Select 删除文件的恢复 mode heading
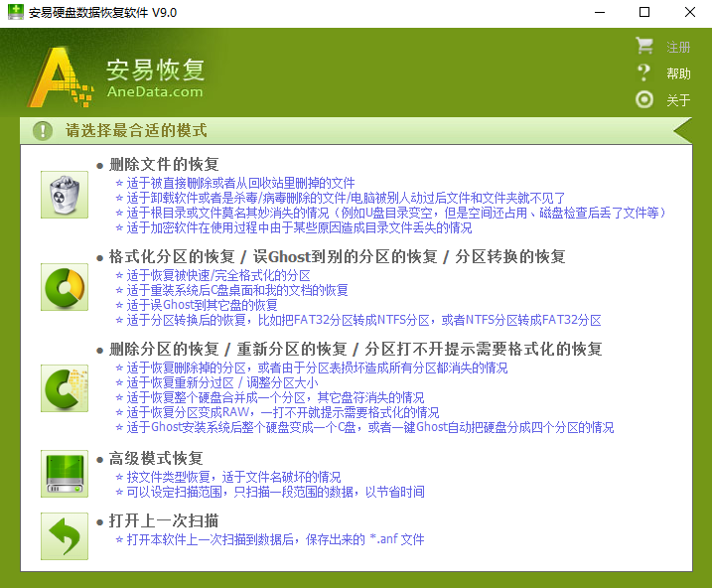The image size is (712, 588). [163, 164]
